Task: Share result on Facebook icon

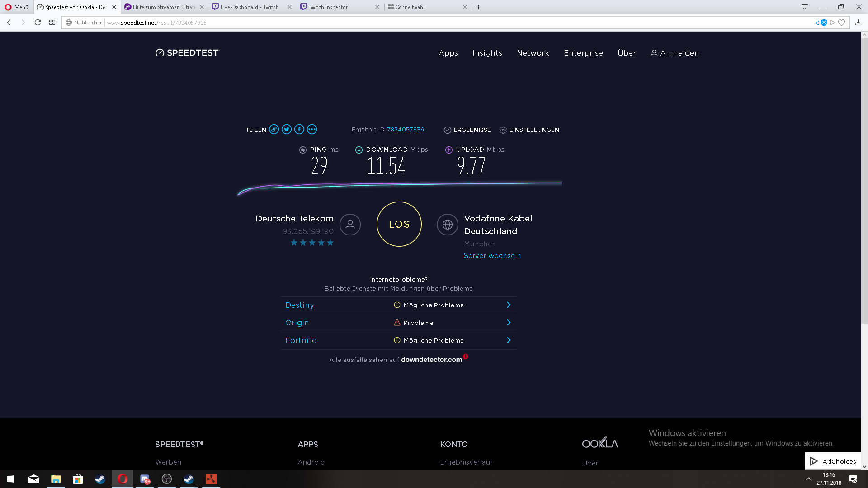Action: coord(299,130)
